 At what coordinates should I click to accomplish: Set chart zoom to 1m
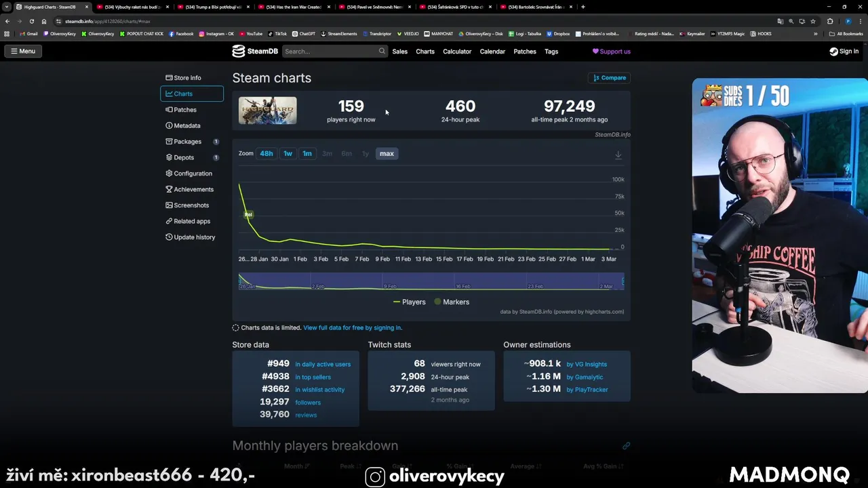[307, 153]
